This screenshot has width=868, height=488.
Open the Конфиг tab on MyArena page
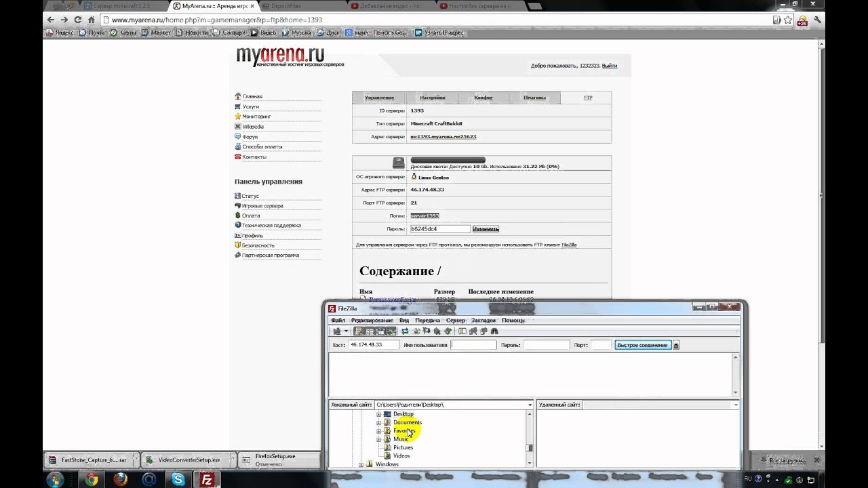click(484, 98)
